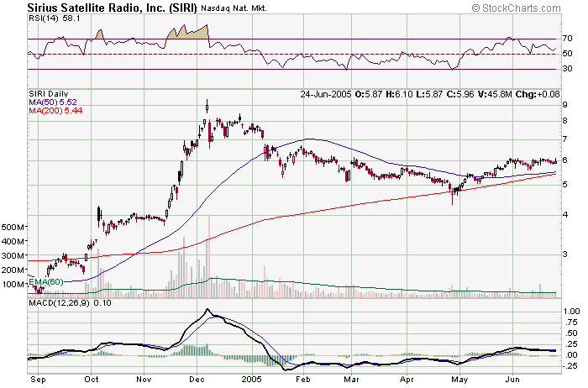Click the 50-day MA peak near February
This screenshot has height=388, width=588.
pos(308,139)
